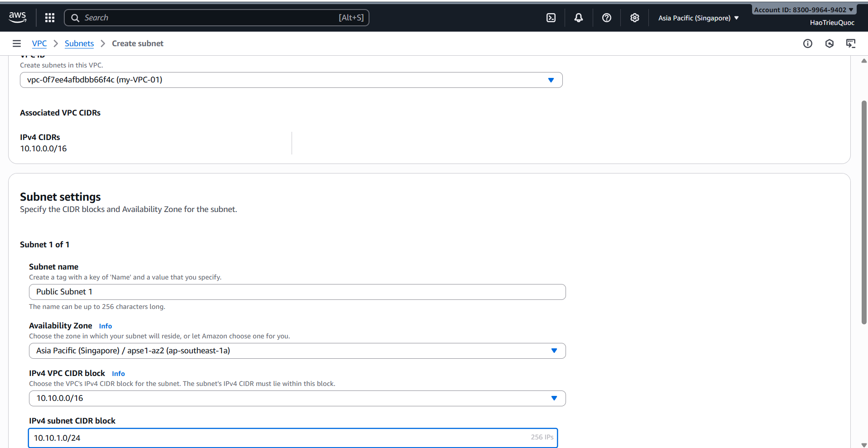868x448 pixels.
Task: Click the Subnet name input field
Action: pyautogui.click(x=297, y=292)
